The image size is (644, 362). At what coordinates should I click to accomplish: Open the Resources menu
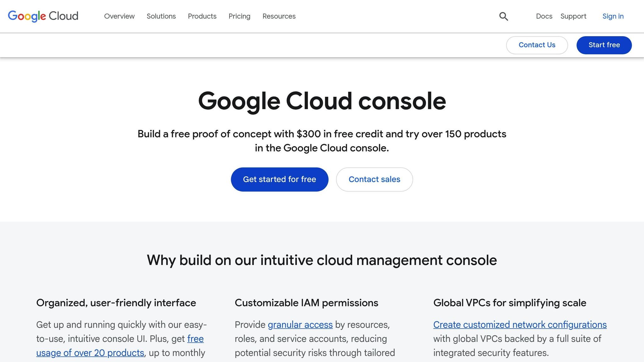click(279, 16)
